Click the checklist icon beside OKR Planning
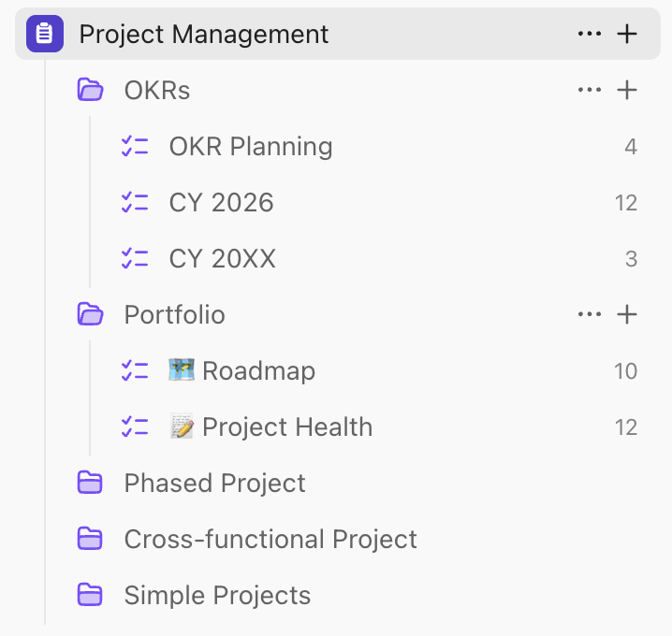The width and height of the screenshot is (672, 636). (135, 147)
